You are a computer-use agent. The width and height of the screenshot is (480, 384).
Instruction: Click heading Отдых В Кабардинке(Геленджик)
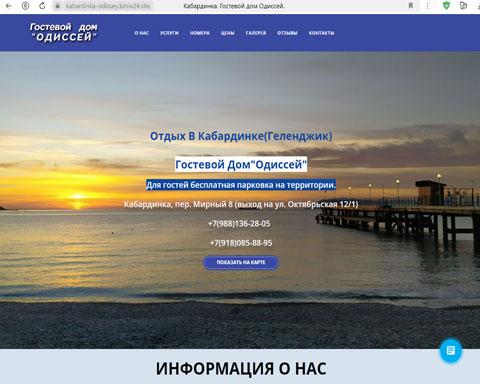pos(241,136)
